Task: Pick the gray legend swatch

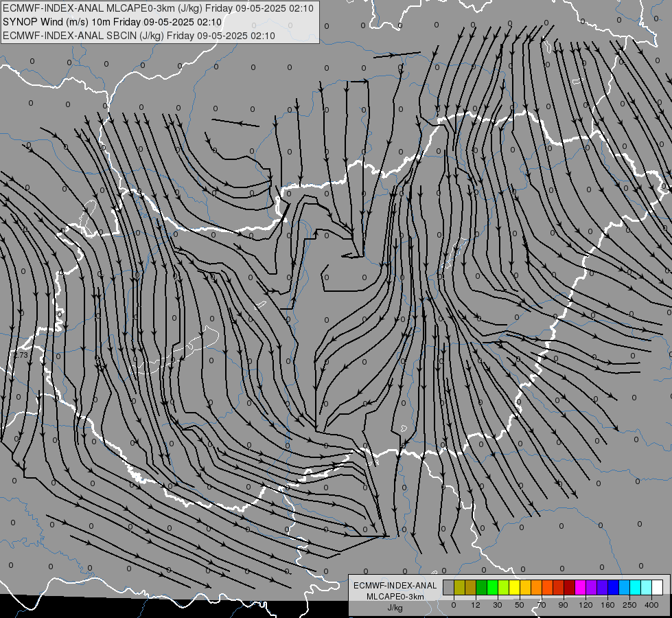Action: click(x=448, y=588)
